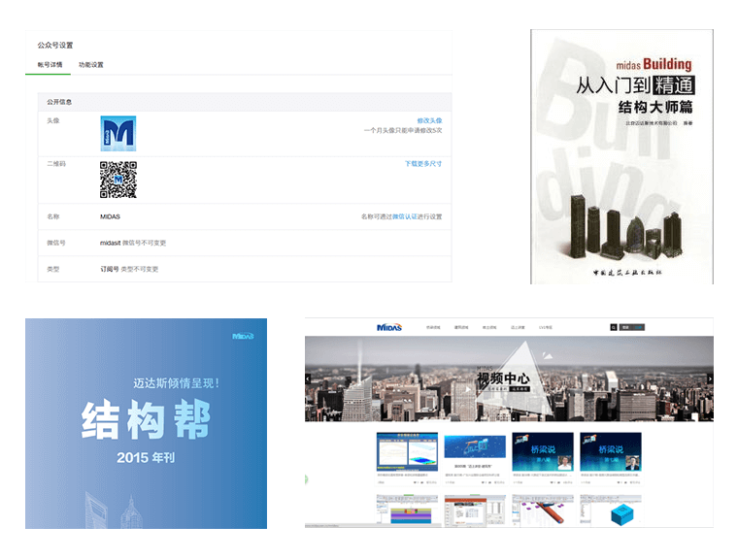
Task: Open the 桥梁说 第八期 video thumbnail
Action: click(x=543, y=451)
